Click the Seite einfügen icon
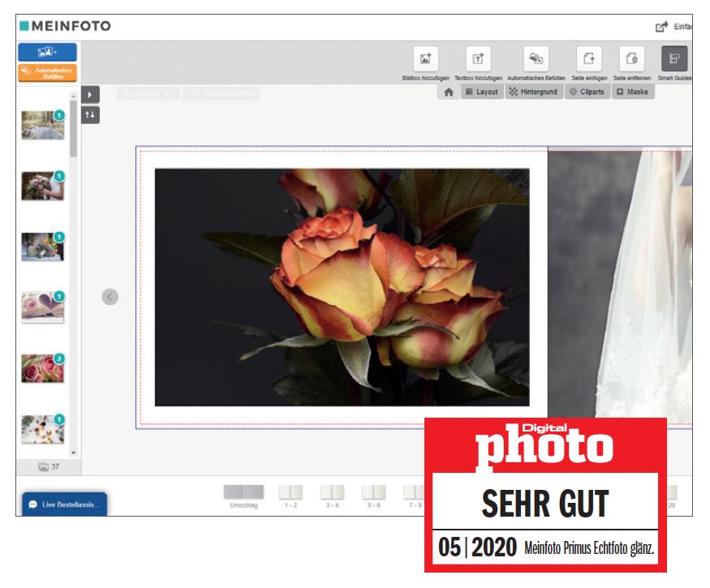Screen dimensions: 710x588 pos(589,59)
